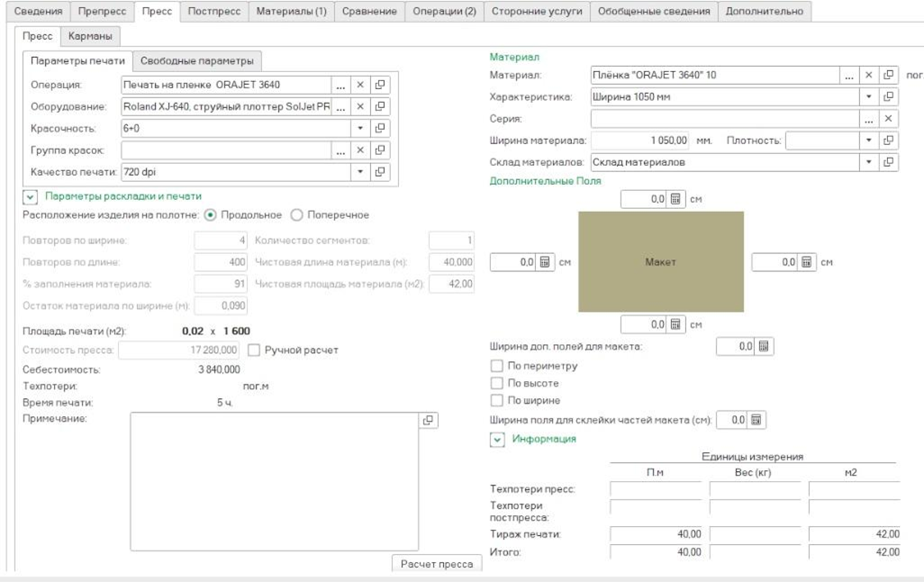The image size is (924, 582).
Task: Open the calculator for the top margin field
Action: tap(675, 199)
